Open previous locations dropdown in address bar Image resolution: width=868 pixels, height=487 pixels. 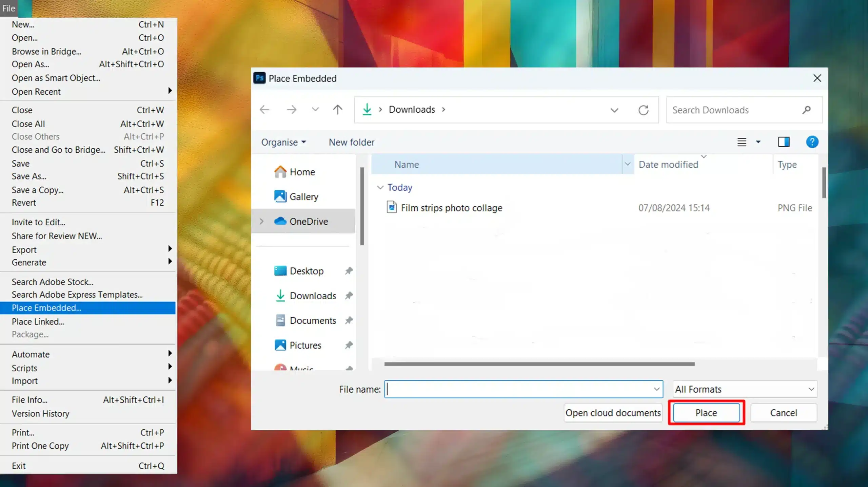click(614, 110)
